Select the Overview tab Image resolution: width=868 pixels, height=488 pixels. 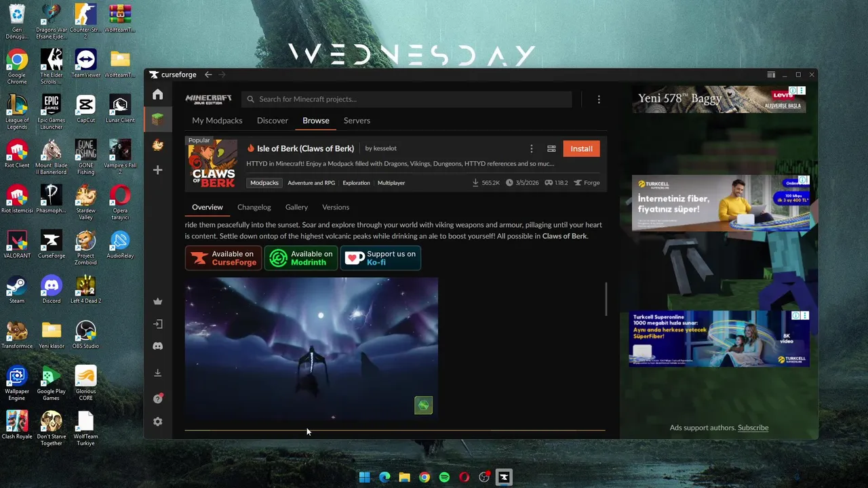point(207,207)
